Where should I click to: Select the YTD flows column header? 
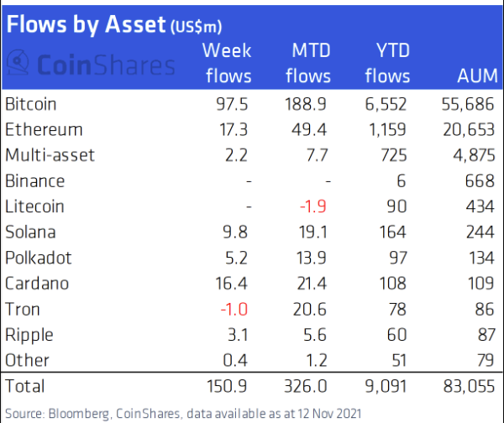tap(388, 63)
